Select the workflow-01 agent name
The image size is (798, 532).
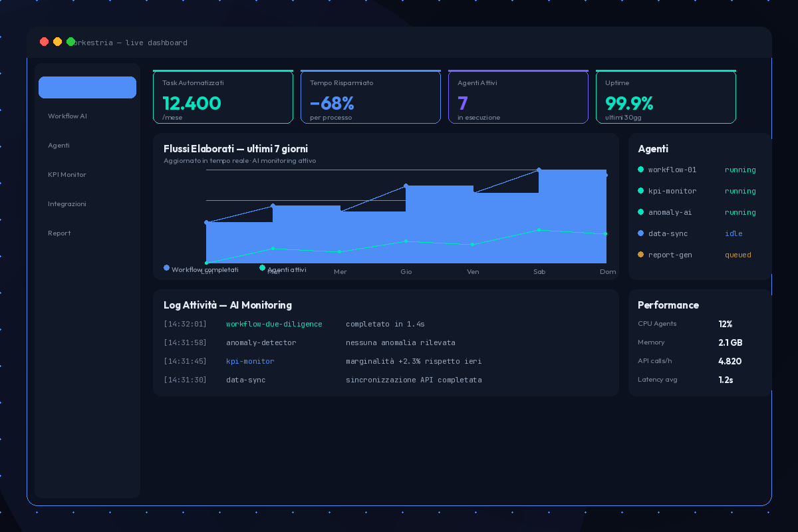[x=672, y=170]
